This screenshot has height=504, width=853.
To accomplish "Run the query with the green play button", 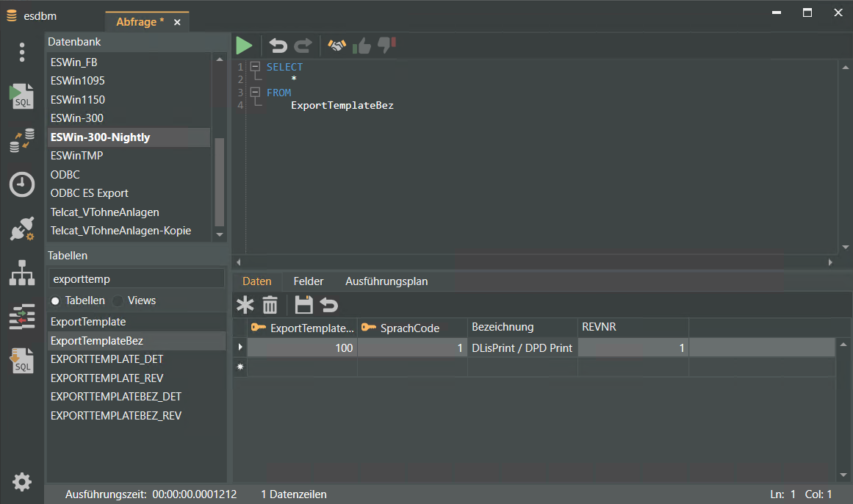I will pyautogui.click(x=244, y=46).
